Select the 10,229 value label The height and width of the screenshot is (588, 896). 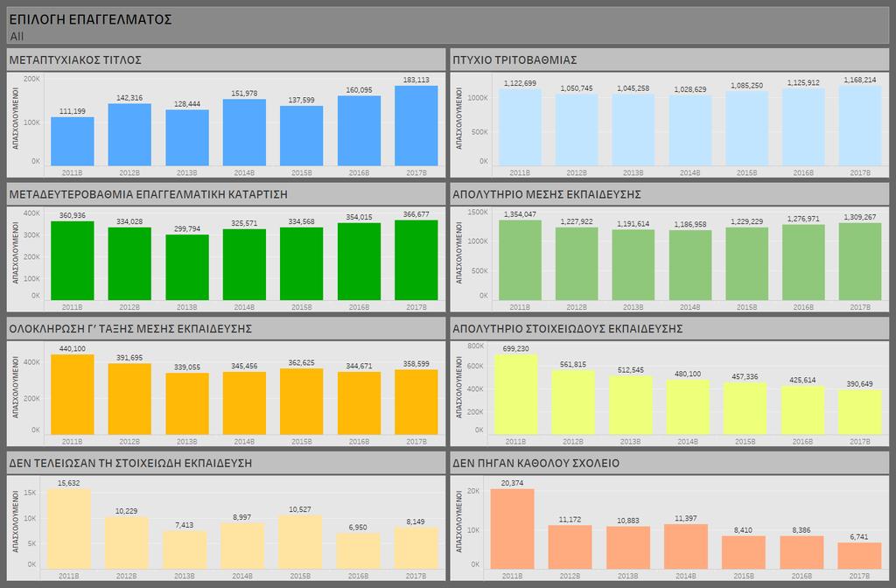click(126, 511)
